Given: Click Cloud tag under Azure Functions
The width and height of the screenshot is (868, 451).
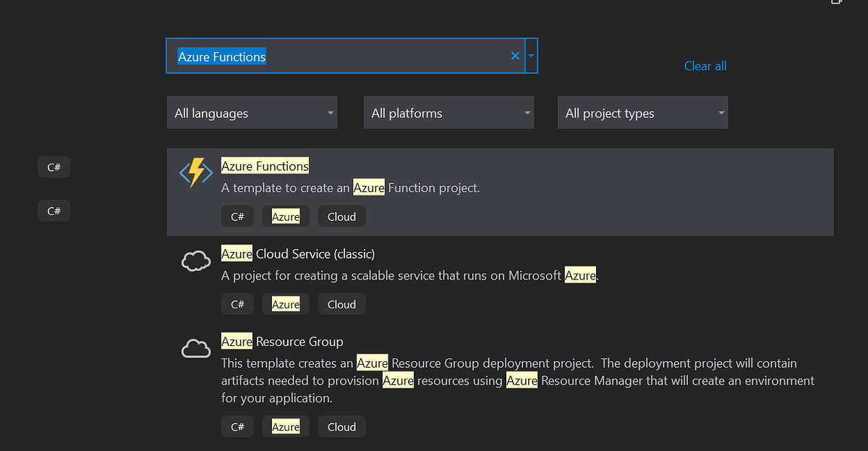Looking at the screenshot, I should click(341, 216).
